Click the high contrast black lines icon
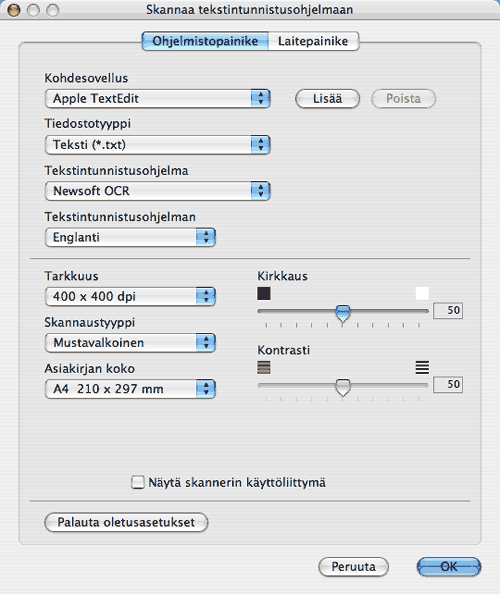Viewport: 500px width, 594px height. 422,367
